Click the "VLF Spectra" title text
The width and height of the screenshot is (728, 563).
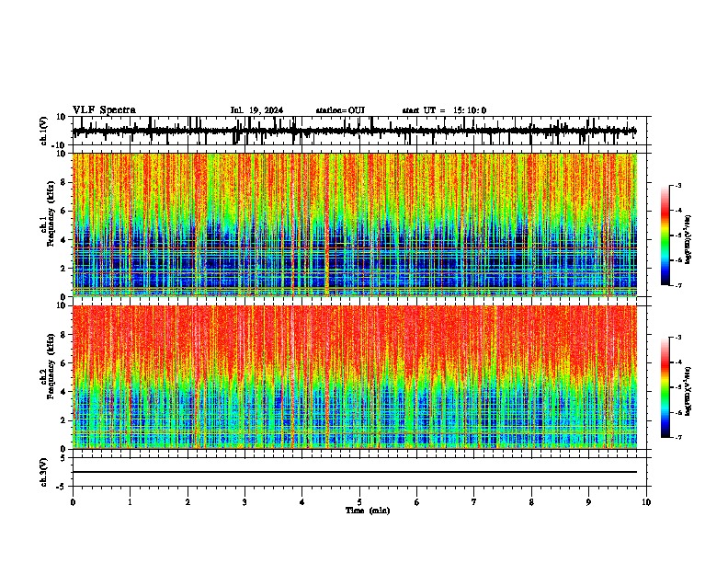104,110
